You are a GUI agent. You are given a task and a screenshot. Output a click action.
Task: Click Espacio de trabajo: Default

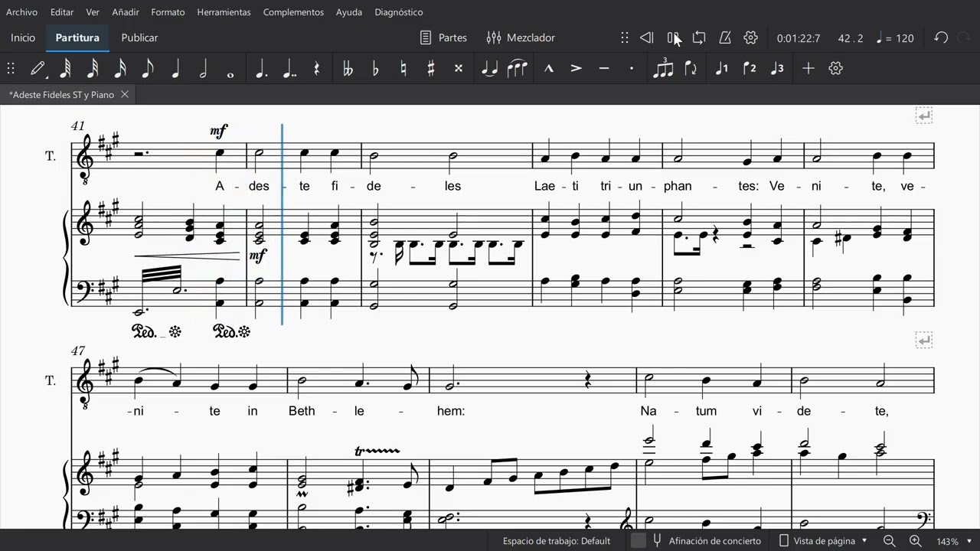click(557, 541)
